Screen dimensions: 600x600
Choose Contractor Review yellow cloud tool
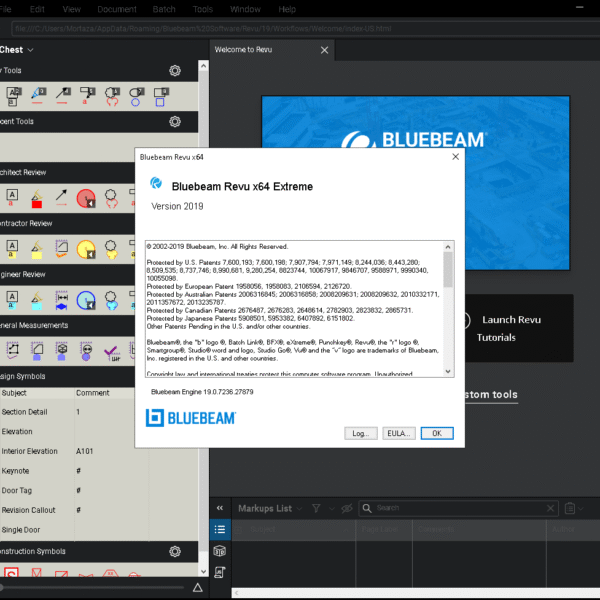coord(111,249)
